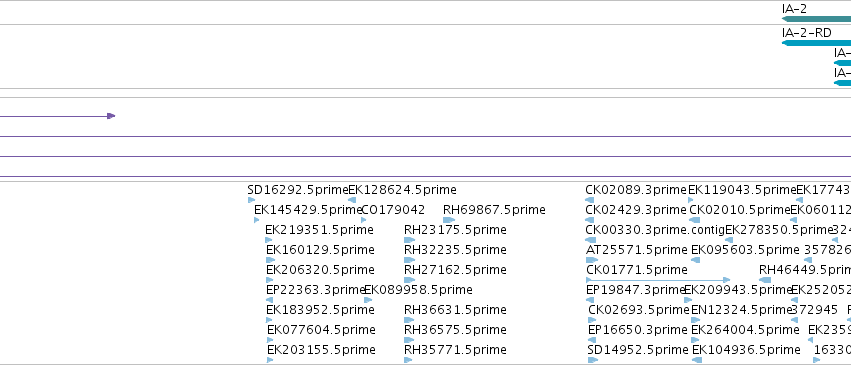Select the SD16292.5prime EST arrow
The height and width of the screenshot is (365, 851).
click(x=251, y=200)
